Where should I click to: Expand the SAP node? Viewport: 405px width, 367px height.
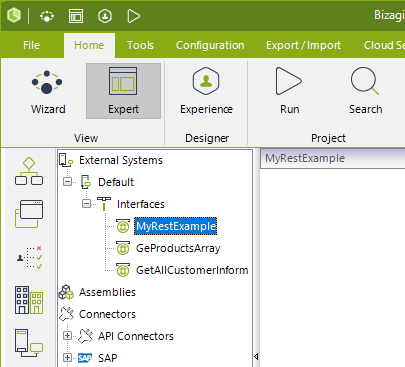[68, 358]
